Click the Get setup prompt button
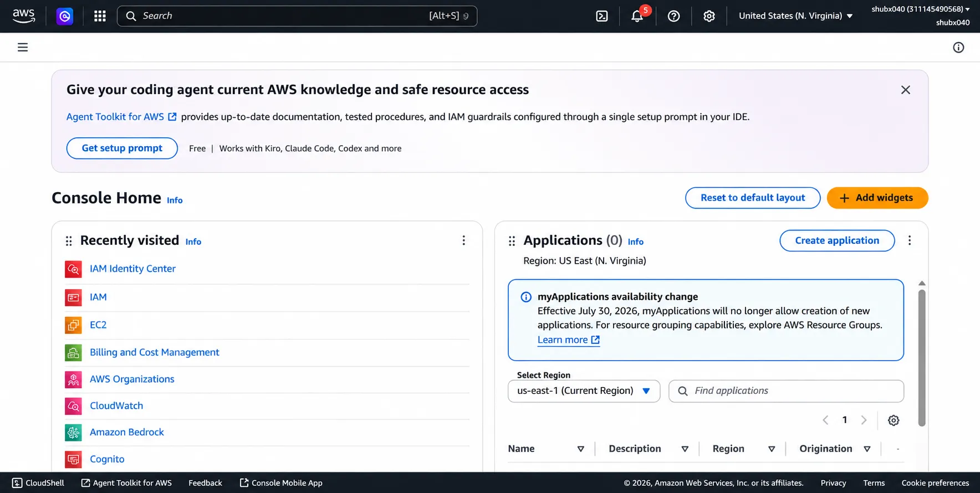This screenshot has width=980, height=493. tap(122, 148)
